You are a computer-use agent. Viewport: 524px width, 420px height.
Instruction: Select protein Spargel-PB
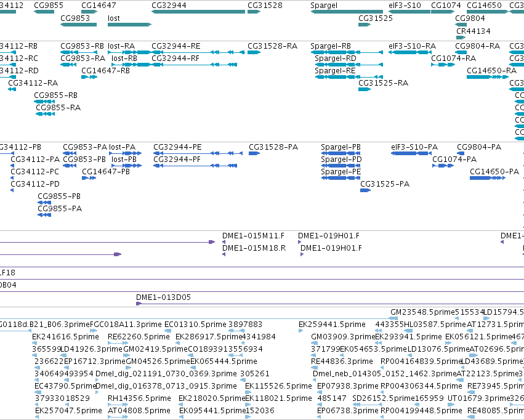coord(341,147)
